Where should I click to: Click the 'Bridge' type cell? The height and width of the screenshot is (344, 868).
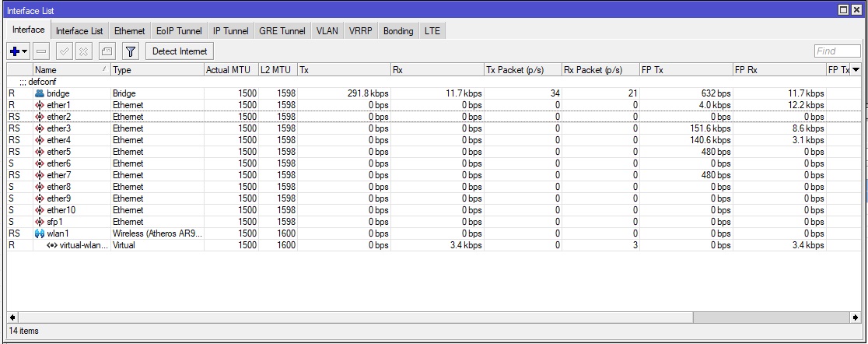pyautogui.click(x=157, y=93)
